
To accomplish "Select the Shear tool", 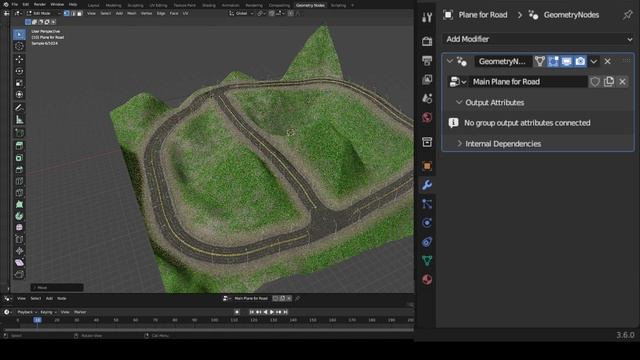I will coord(19,262).
